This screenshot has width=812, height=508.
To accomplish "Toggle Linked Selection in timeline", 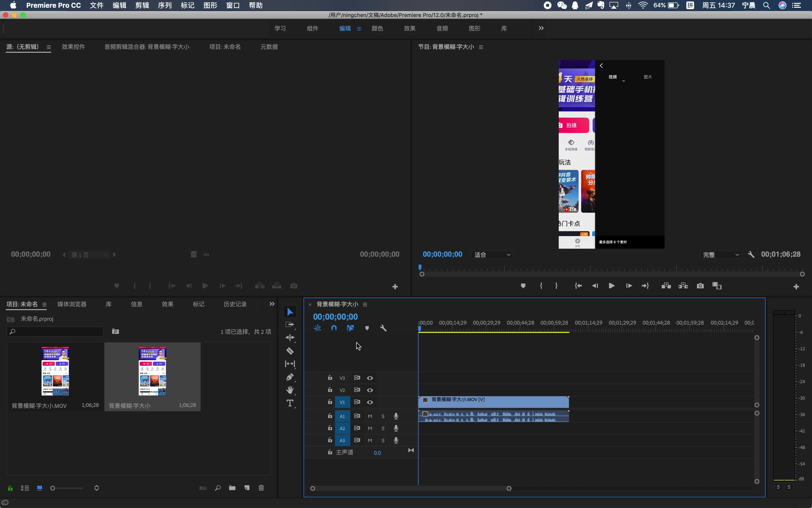I will click(350, 328).
